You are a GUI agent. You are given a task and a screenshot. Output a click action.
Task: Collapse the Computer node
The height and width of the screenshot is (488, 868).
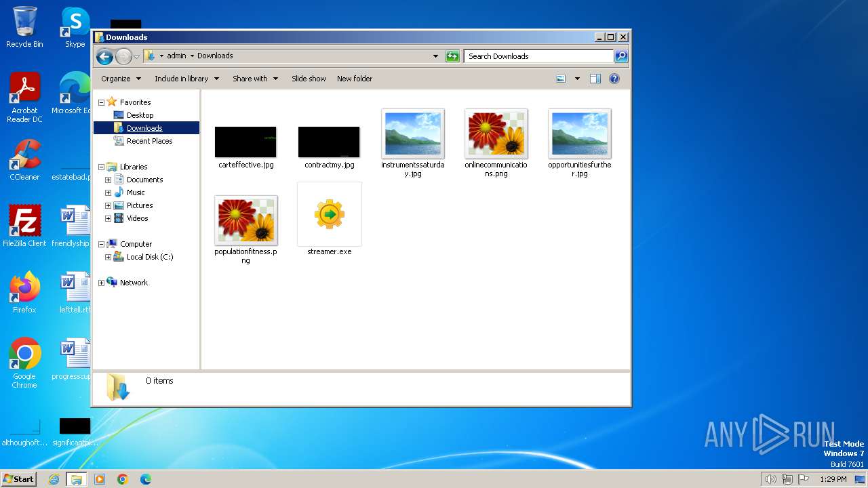(x=101, y=244)
